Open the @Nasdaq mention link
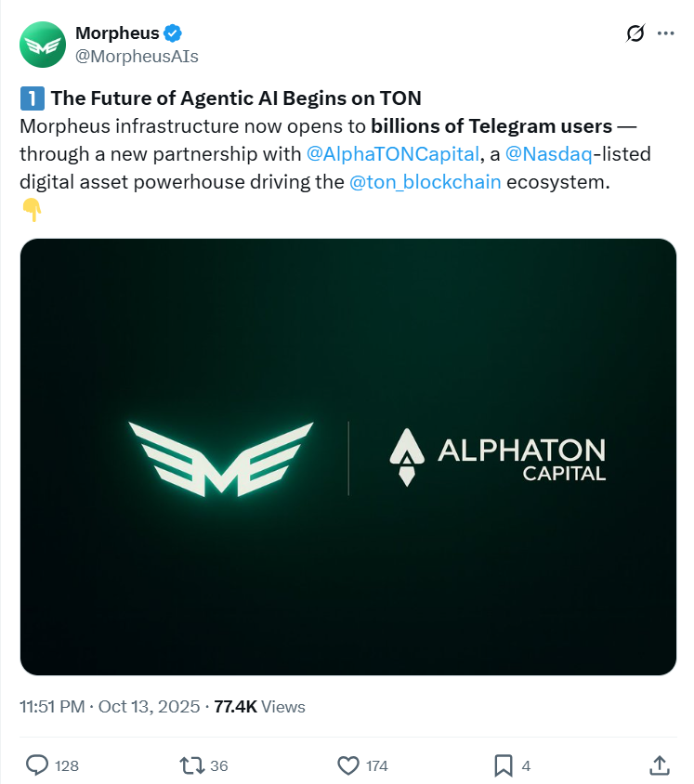 (x=549, y=153)
